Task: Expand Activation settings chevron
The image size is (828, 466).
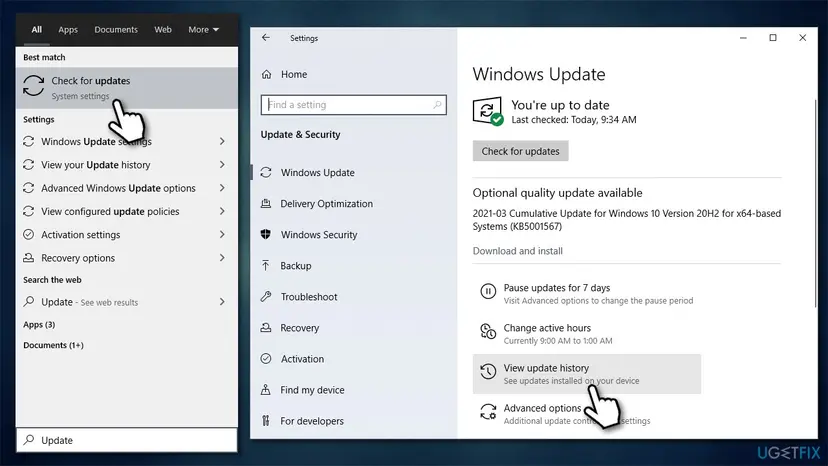Action: tap(222, 235)
